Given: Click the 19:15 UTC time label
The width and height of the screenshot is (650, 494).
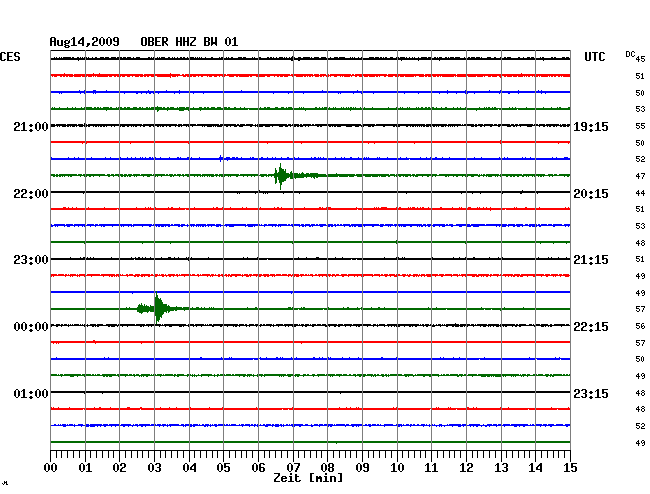Looking at the screenshot, I should pos(591,127).
